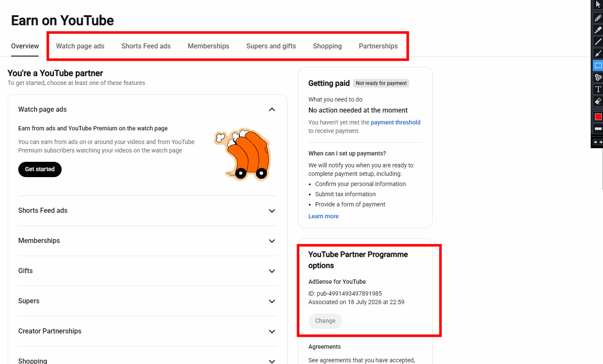
Task: Collapse the Watch page ads section chevron
Action: [x=272, y=110]
